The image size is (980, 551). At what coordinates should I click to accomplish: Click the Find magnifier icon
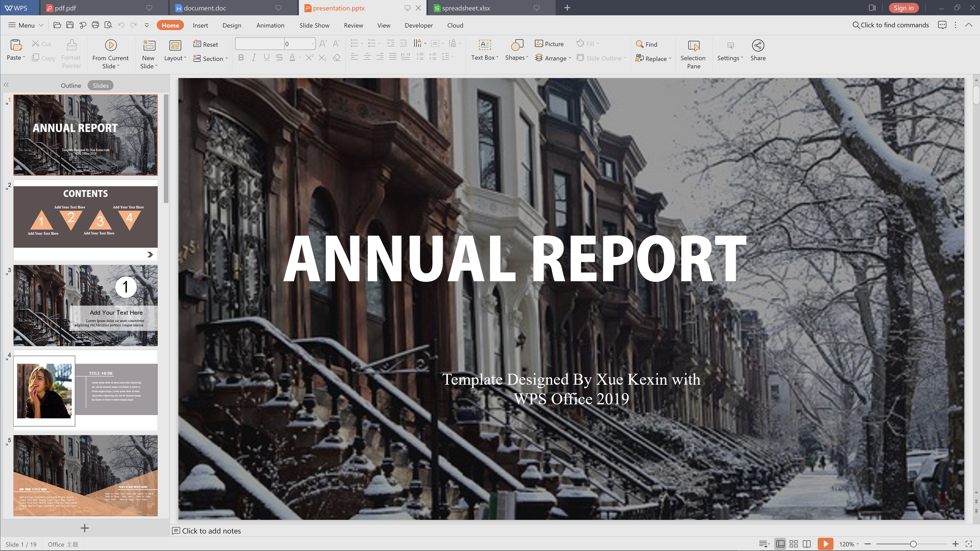point(640,44)
